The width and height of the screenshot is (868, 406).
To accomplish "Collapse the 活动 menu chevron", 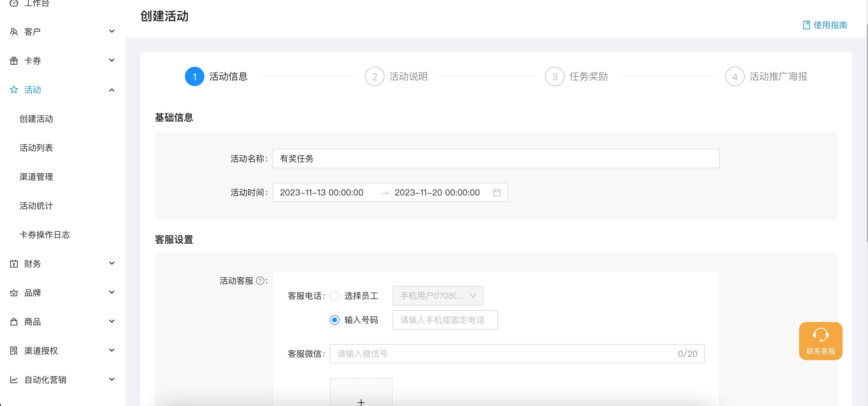I will (x=112, y=90).
